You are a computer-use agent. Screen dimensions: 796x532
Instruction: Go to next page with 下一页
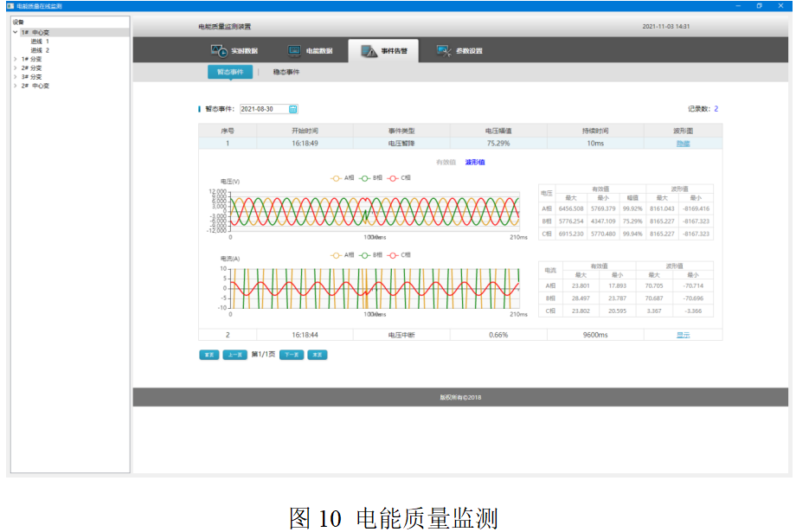pos(292,355)
